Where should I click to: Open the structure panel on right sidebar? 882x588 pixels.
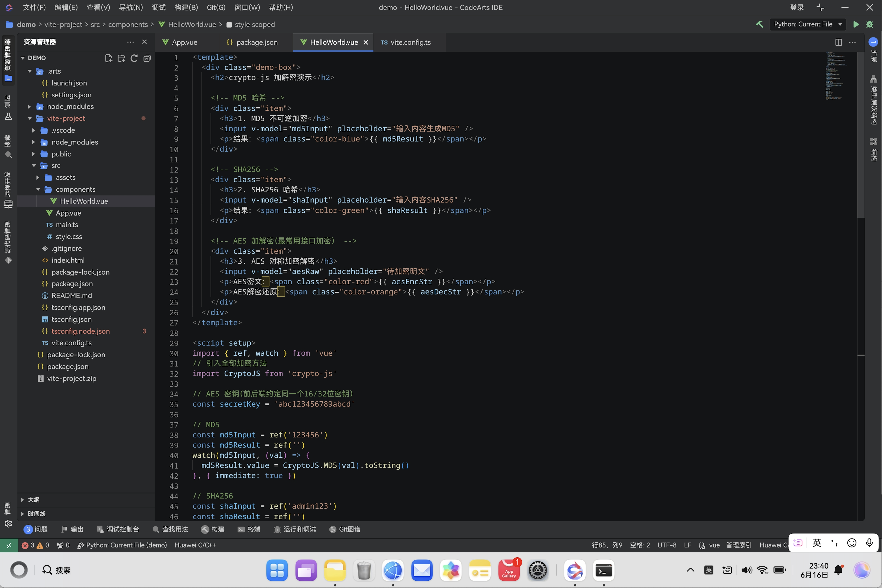coord(873,150)
